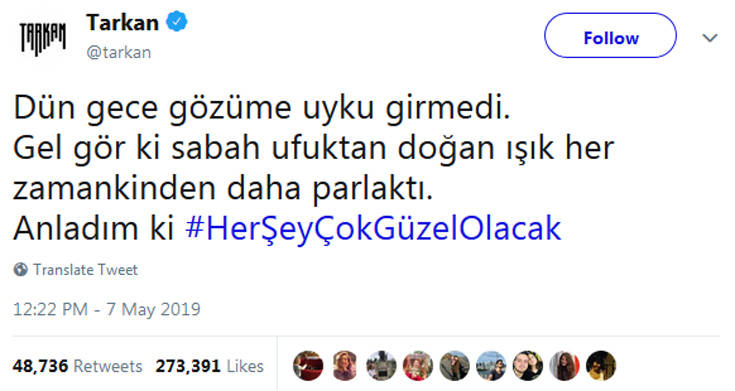Click the blue verified badge
Image resolution: width=735 pixels, height=391 pixels.
pyautogui.click(x=177, y=22)
